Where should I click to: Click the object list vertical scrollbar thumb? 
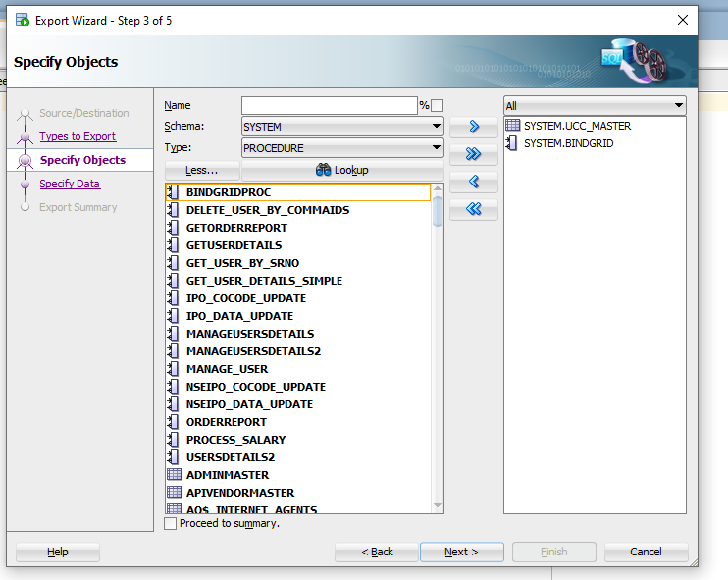coord(438,211)
